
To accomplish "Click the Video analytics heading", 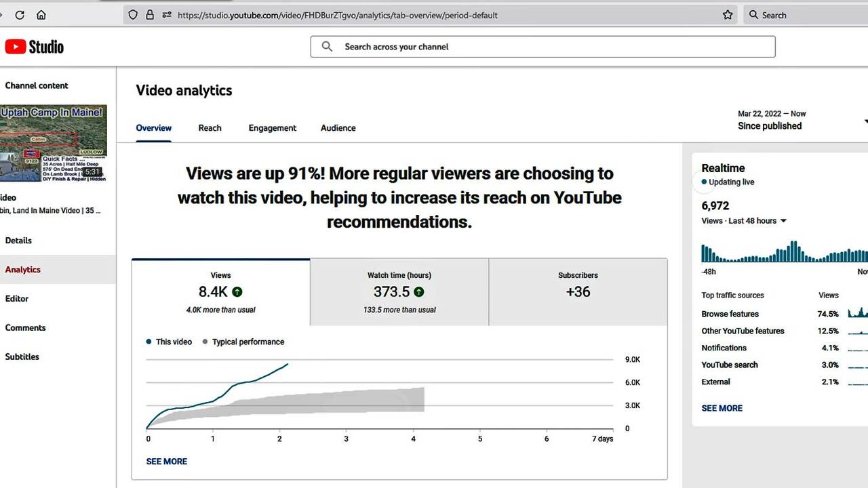I will [x=184, y=91].
